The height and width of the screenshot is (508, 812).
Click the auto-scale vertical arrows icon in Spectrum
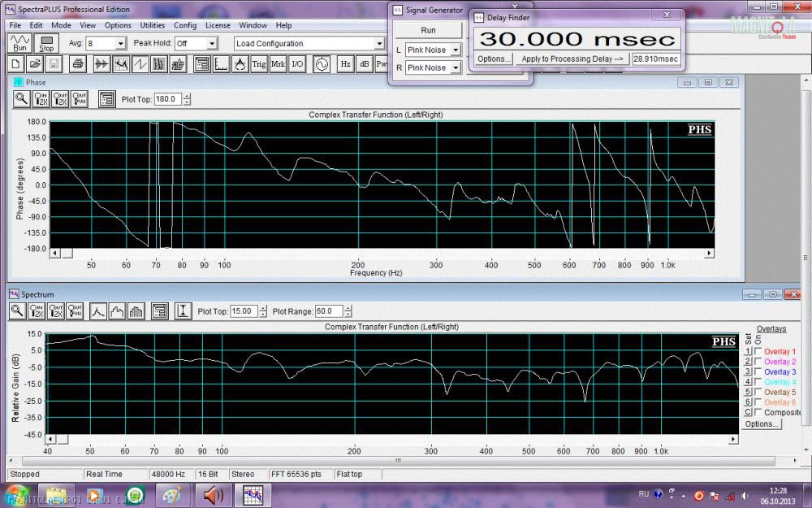click(x=183, y=311)
